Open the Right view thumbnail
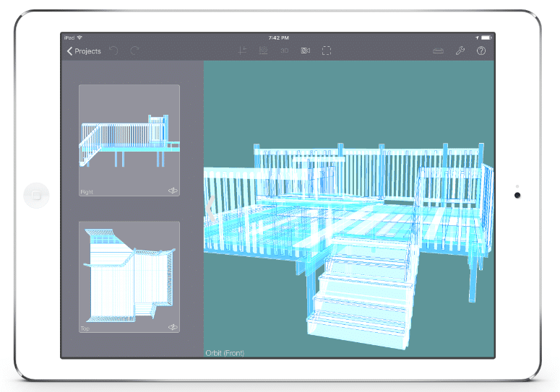Screen dimensions: 560x392 tap(129, 140)
